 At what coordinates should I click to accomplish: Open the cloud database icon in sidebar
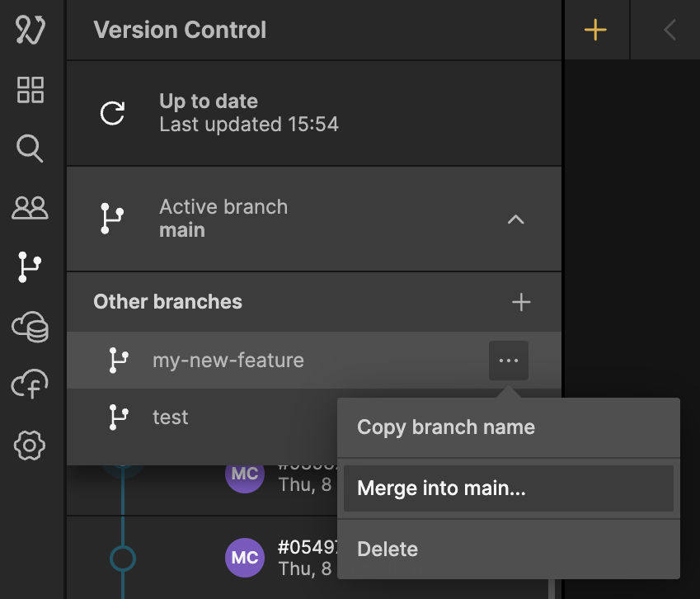click(31, 327)
